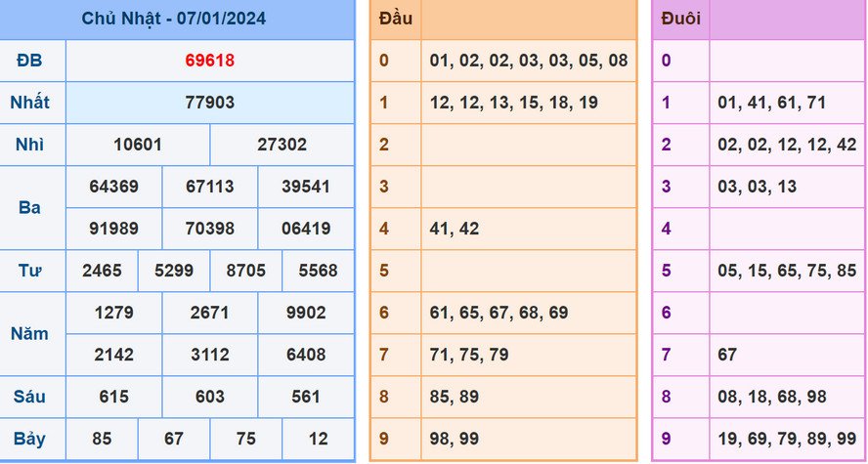
Task: Click the Đầu column header
Action: (396, 19)
